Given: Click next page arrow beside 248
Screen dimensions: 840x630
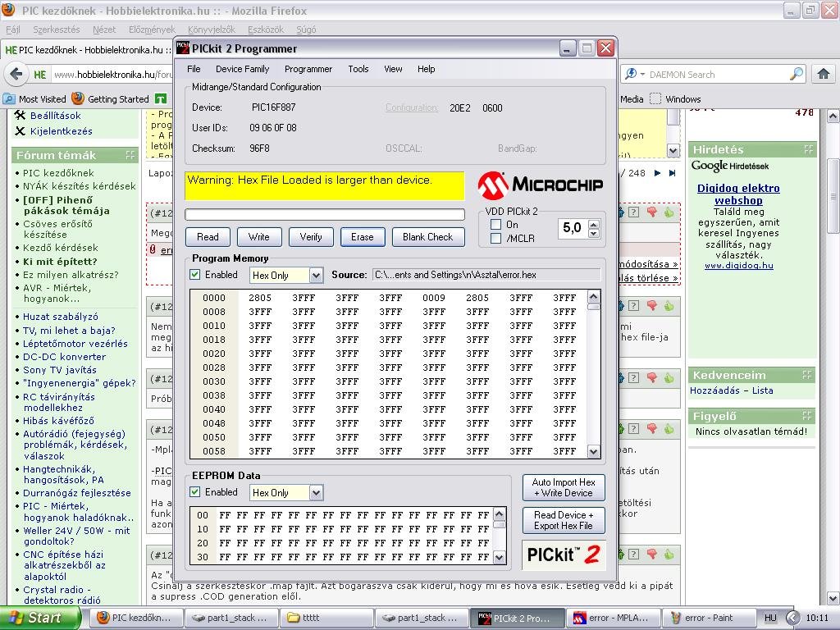Looking at the screenshot, I should coord(657,173).
